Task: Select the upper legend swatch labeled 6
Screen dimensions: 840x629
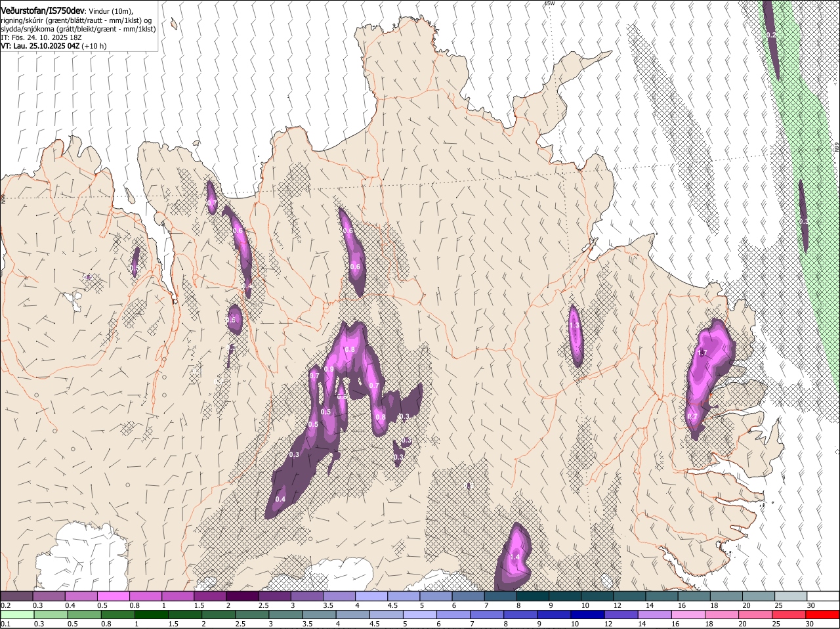Action: tap(467, 596)
